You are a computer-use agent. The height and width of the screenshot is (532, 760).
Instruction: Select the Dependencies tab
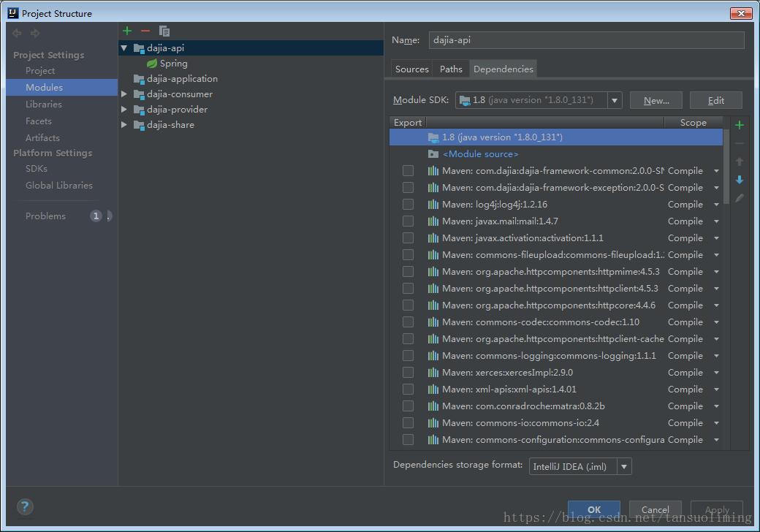(x=503, y=69)
